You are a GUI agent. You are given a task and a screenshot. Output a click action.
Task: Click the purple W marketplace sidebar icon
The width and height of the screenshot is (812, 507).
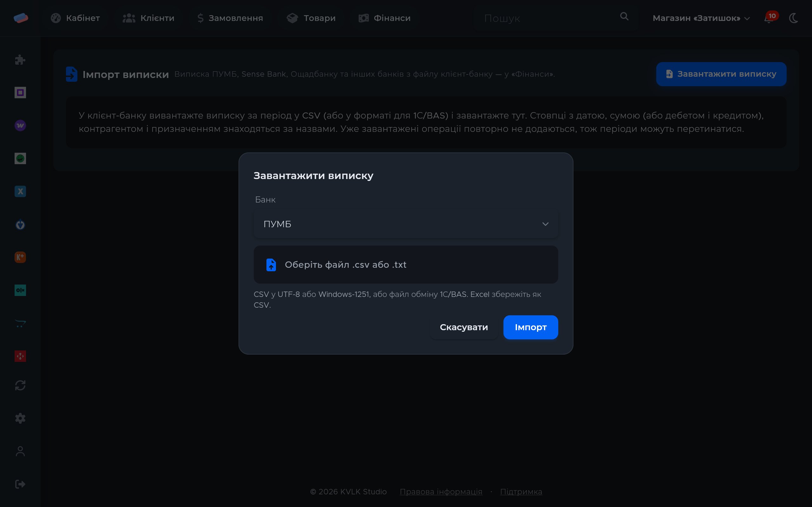(20, 125)
